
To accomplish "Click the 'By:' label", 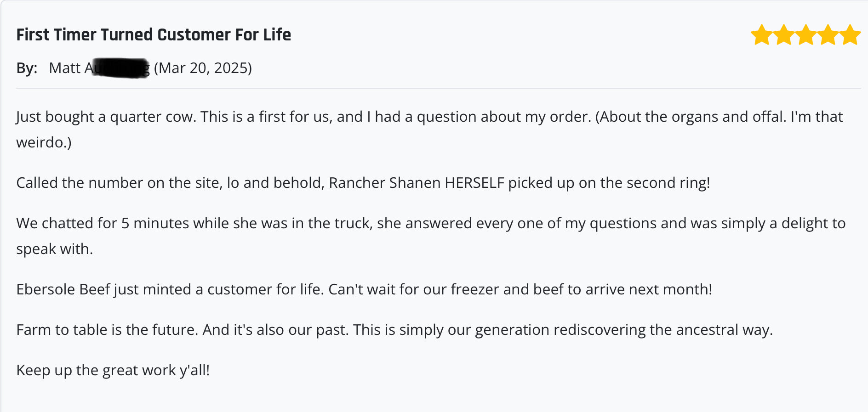I will coord(27,68).
